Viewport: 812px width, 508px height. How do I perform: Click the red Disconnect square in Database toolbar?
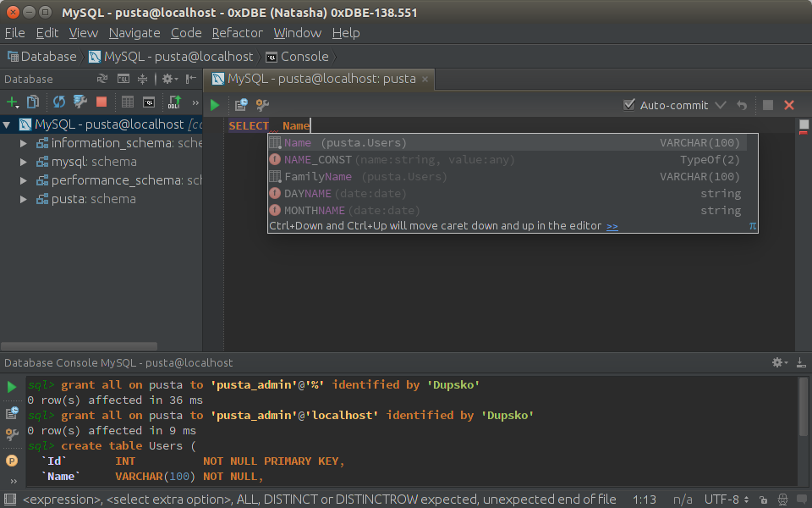(x=101, y=102)
